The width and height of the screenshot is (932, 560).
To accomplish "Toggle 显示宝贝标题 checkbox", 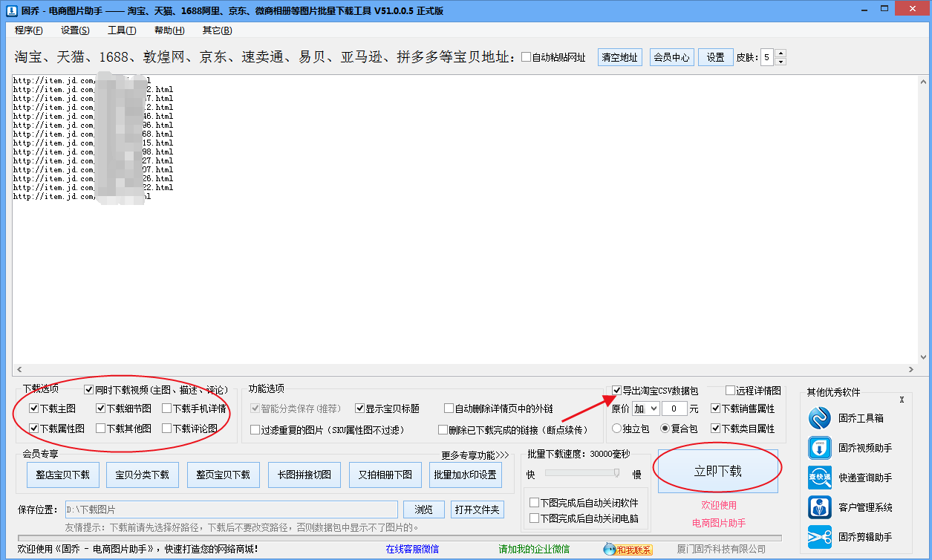I will tap(360, 408).
